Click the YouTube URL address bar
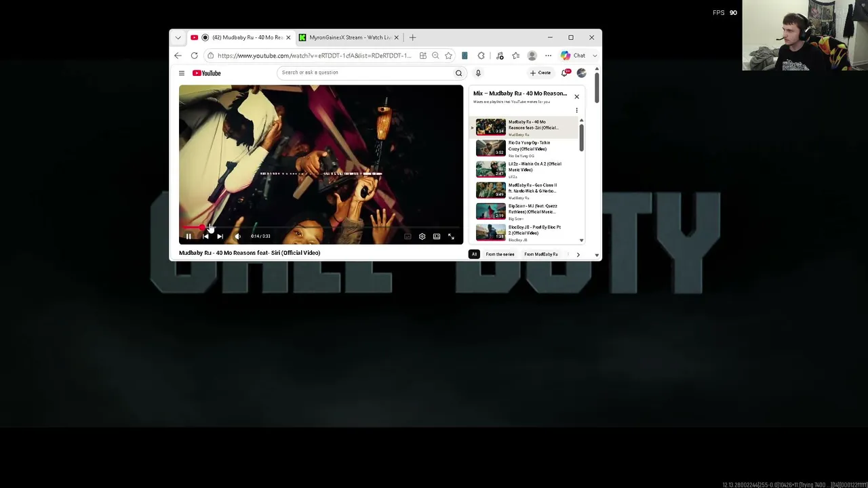 click(x=313, y=56)
